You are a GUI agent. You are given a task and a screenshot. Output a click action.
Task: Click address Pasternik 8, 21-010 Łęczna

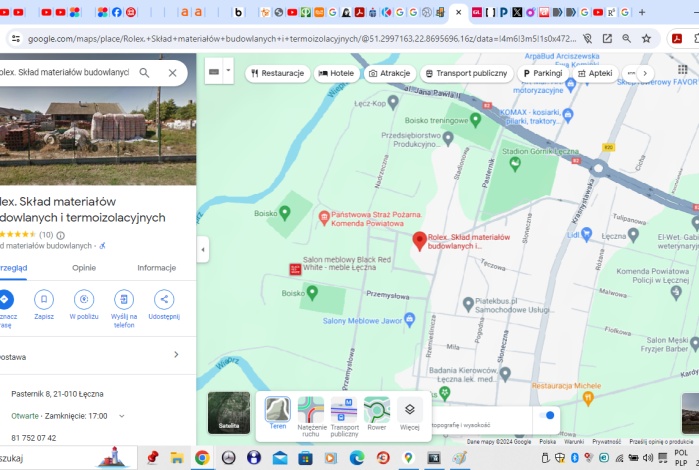[x=58, y=394]
